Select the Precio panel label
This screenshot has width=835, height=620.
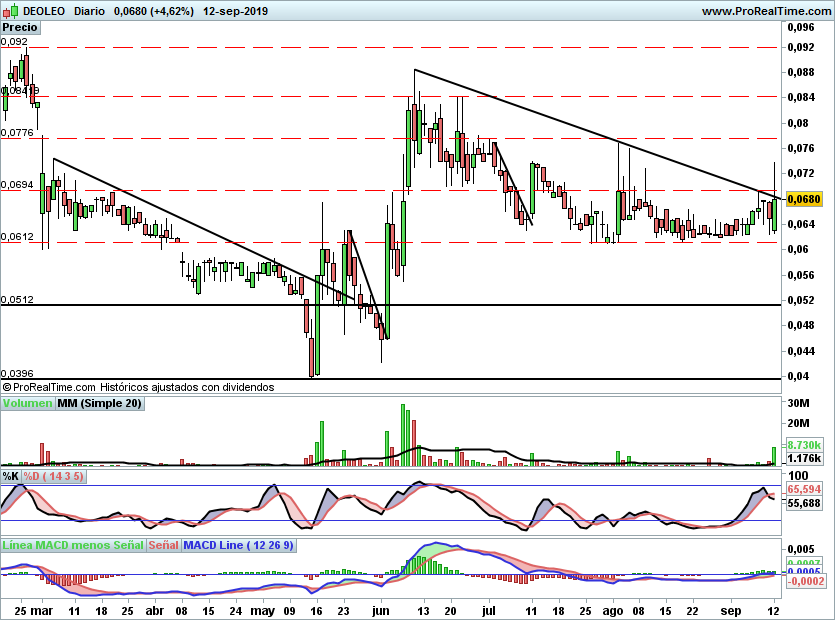pyautogui.click(x=20, y=27)
